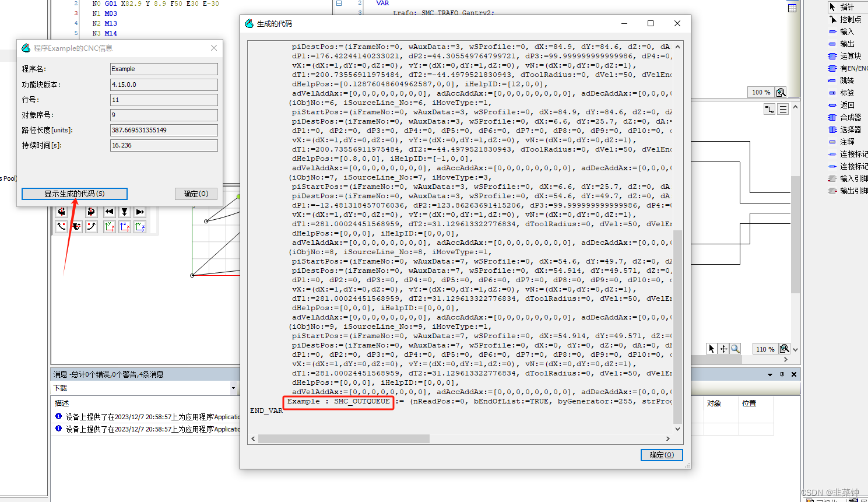Click the 持续时间 field showing 16.236
The height and width of the screenshot is (502, 868).
pos(164,145)
